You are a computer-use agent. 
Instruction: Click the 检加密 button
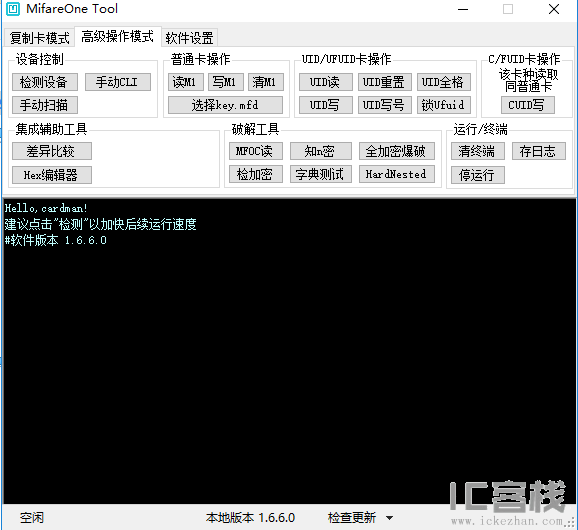[255, 174]
